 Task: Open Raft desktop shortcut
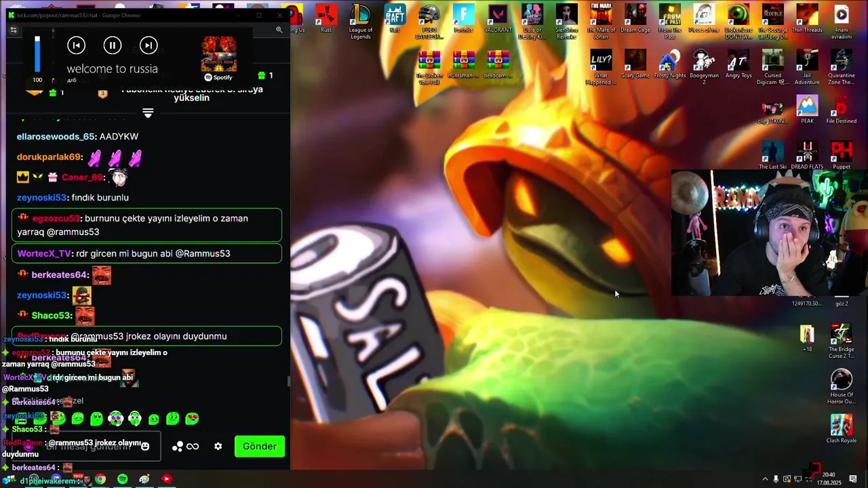click(x=395, y=19)
